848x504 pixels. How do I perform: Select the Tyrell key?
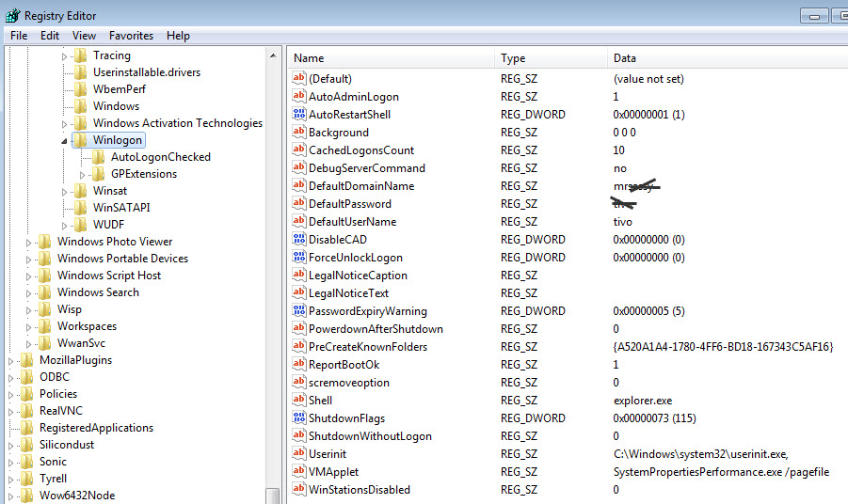pyautogui.click(x=53, y=479)
